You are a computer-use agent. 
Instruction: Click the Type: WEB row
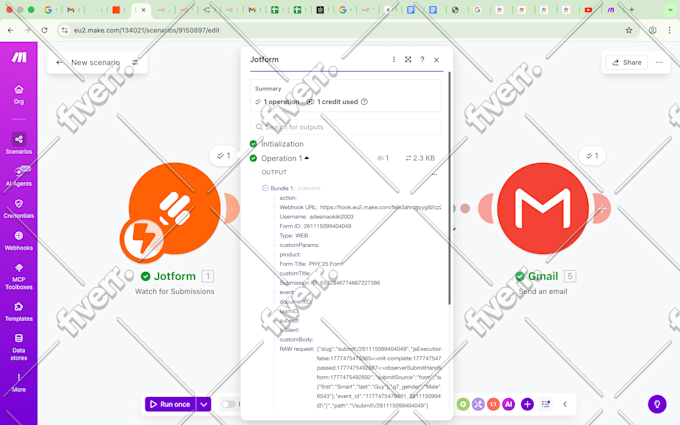pyautogui.click(x=294, y=236)
